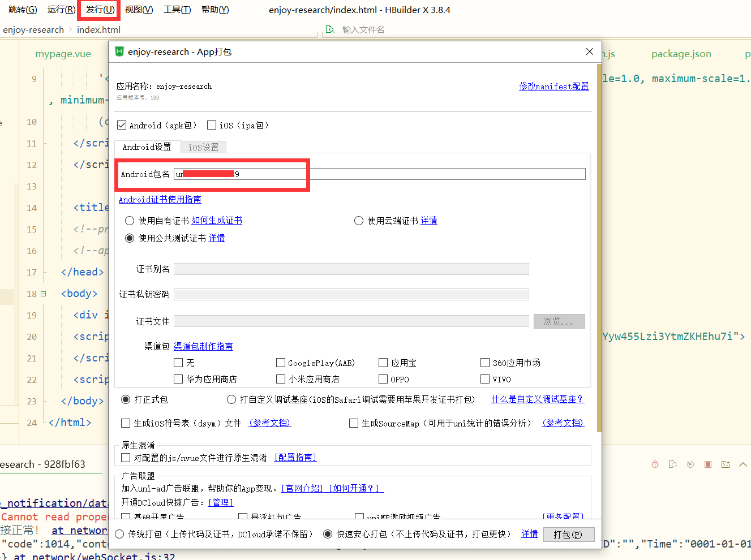This screenshot has height=560, width=751.
Task: Open the 发行(U) menu
Action: click(100, 10)
